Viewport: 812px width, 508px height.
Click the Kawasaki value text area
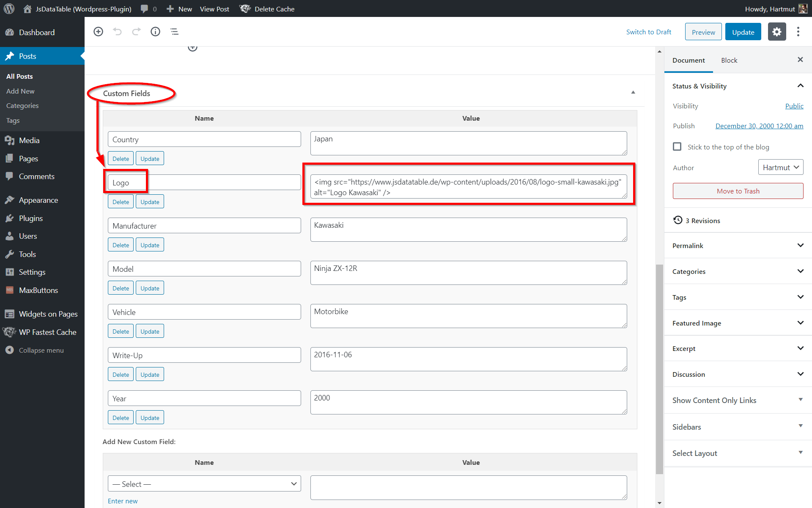[x=469, y=229]
